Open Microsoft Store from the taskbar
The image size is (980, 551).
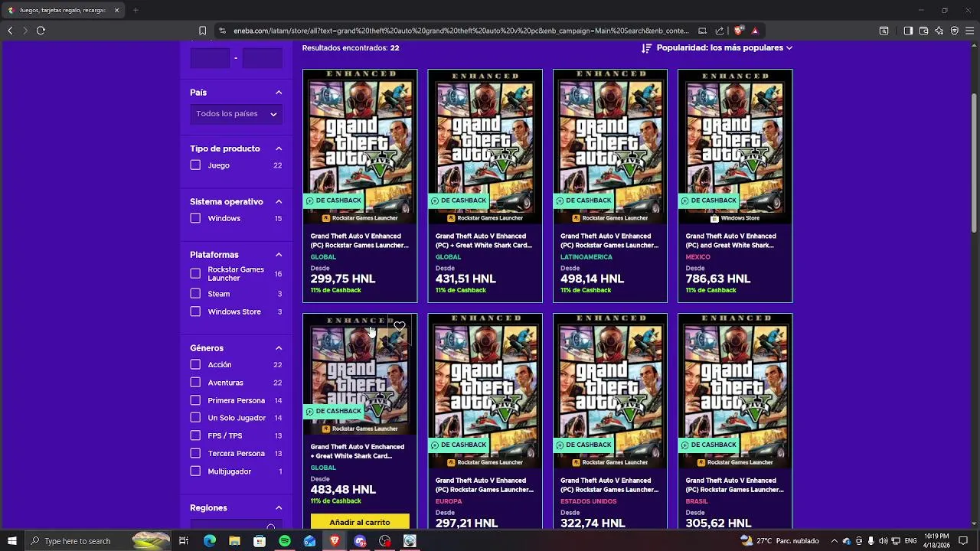click(x=260, y=541)
